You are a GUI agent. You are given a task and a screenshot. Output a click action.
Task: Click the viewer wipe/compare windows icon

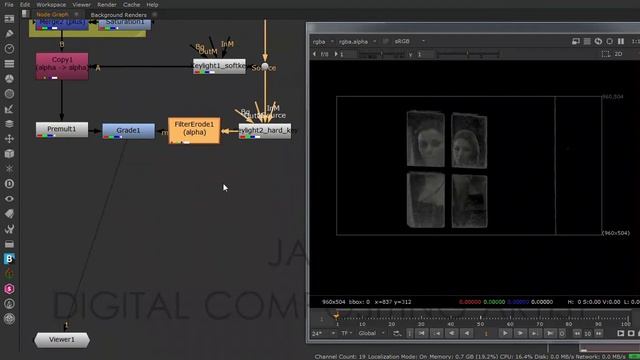click(576, 41)
